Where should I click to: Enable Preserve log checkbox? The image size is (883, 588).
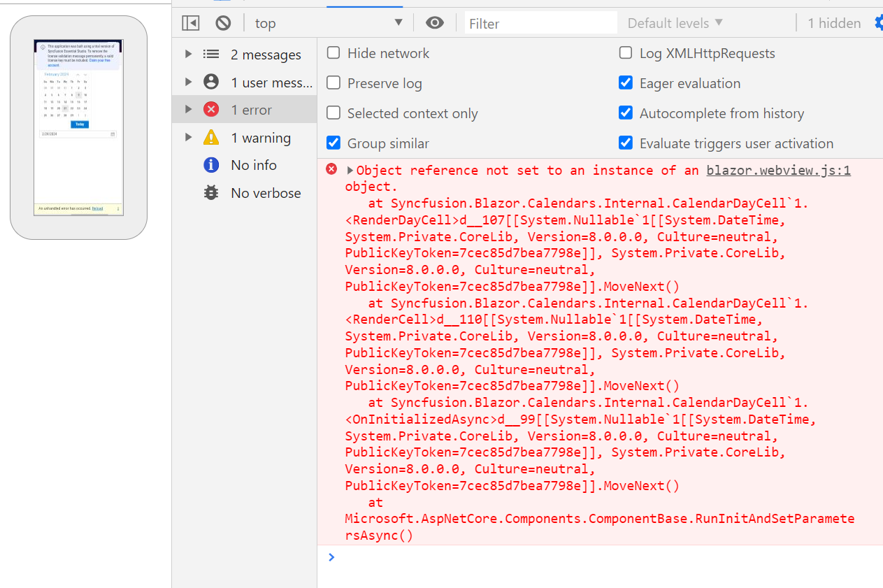click(x=334, y=83)
